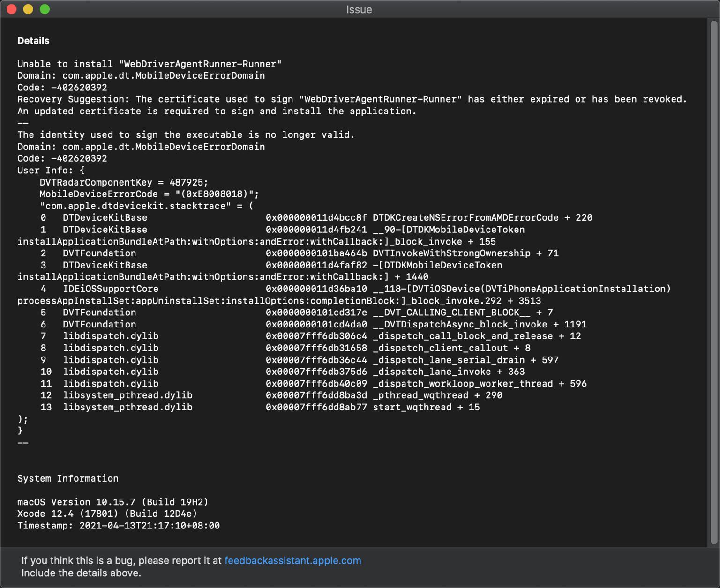This screenshot has height=588, width=720.
Task: Click the first "Domain: com.apple.dt.MobileDeviceErrorDomain" line under Unable to install
Action: (x=141, y=75)
